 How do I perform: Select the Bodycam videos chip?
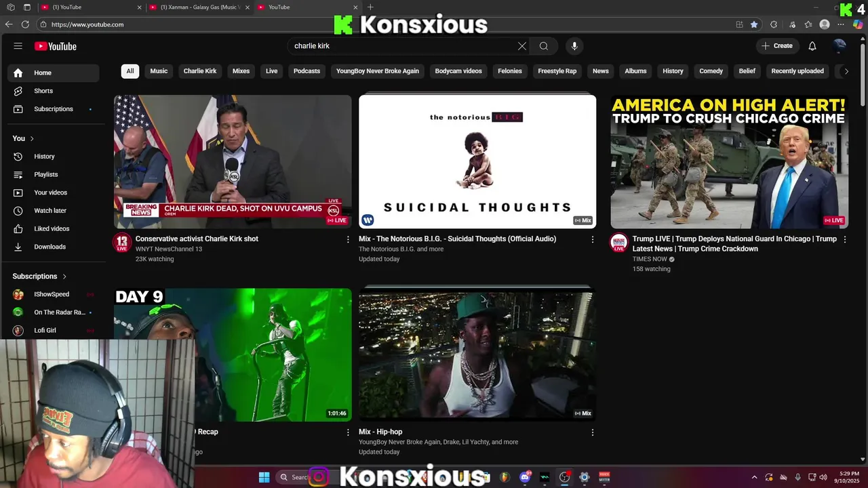tap(458, 71)
